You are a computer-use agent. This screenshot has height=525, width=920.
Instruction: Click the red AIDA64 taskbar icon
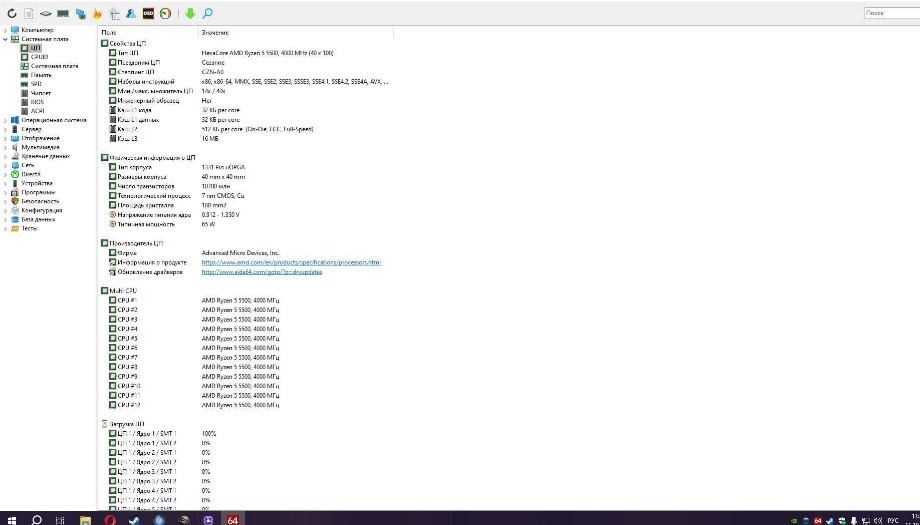coord(233,520)
